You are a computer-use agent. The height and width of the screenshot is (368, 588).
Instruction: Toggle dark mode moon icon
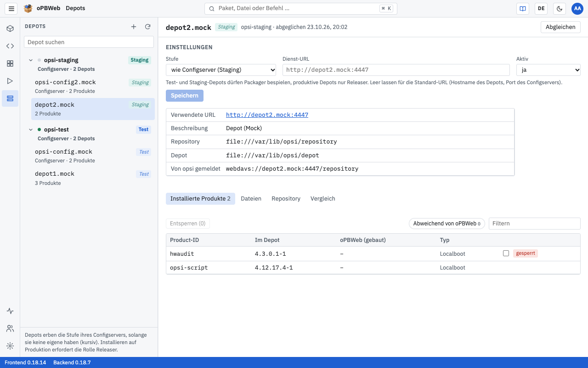click(x=560, y=8)
